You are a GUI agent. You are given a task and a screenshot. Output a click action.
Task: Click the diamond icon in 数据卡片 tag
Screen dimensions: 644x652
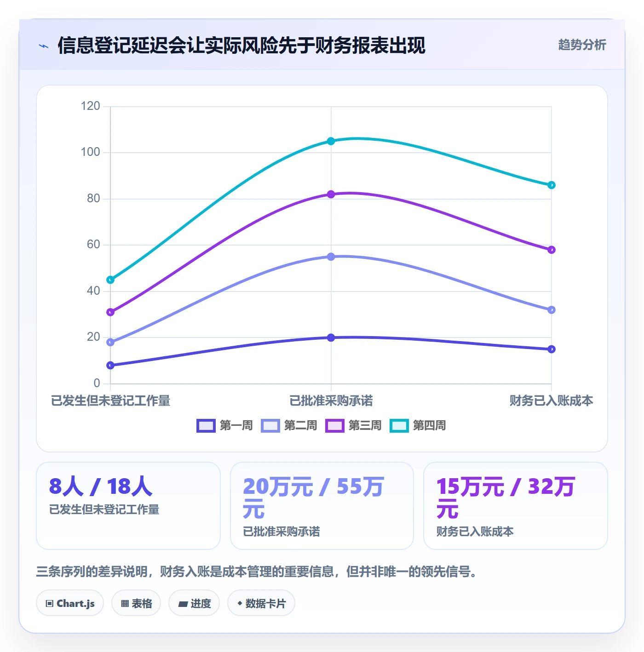240,603
